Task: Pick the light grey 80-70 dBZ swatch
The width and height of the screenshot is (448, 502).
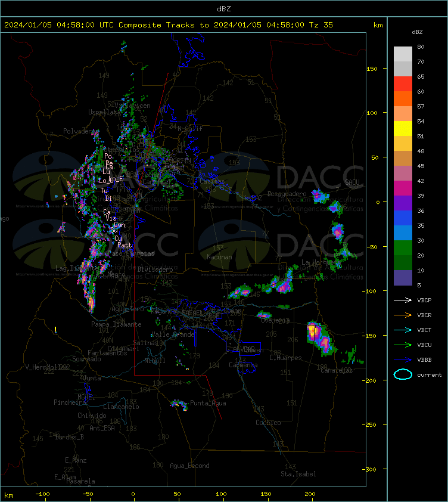Action: tap(403, 54)
